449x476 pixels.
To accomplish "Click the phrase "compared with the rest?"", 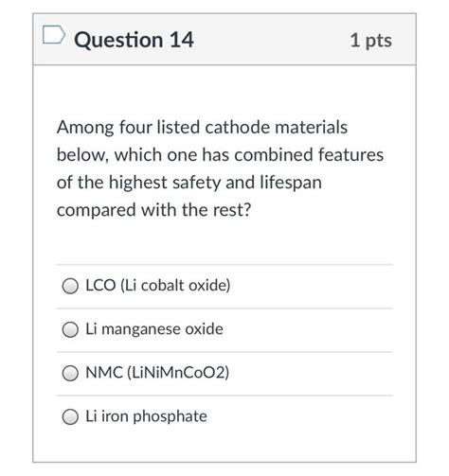I will pos(153,210).
